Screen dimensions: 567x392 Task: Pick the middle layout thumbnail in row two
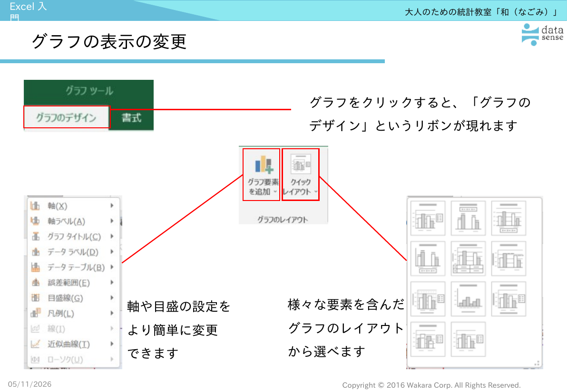pyautogui.click(x=468, y=258)
